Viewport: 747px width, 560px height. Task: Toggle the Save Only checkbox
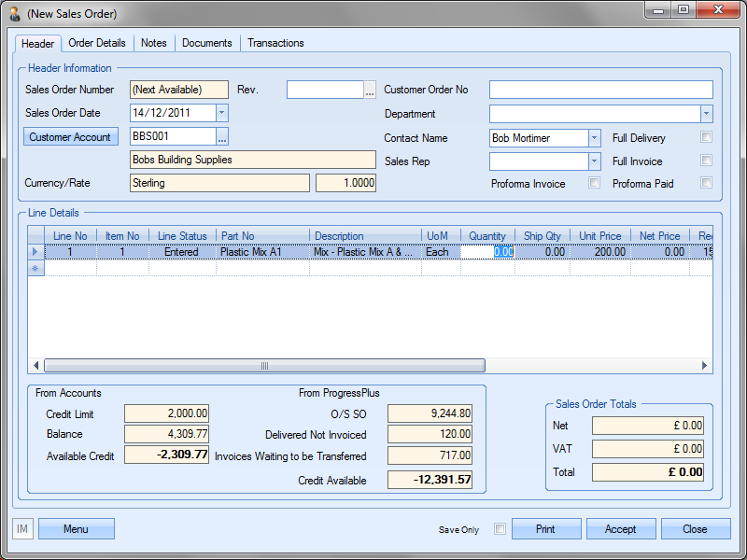500,529
